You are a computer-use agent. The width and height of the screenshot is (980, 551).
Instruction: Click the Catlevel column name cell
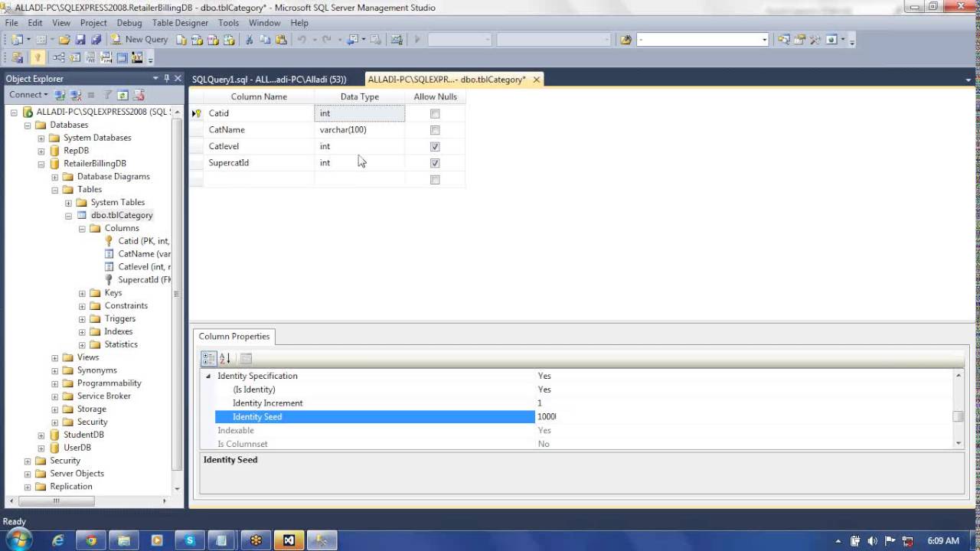[259, 146]
